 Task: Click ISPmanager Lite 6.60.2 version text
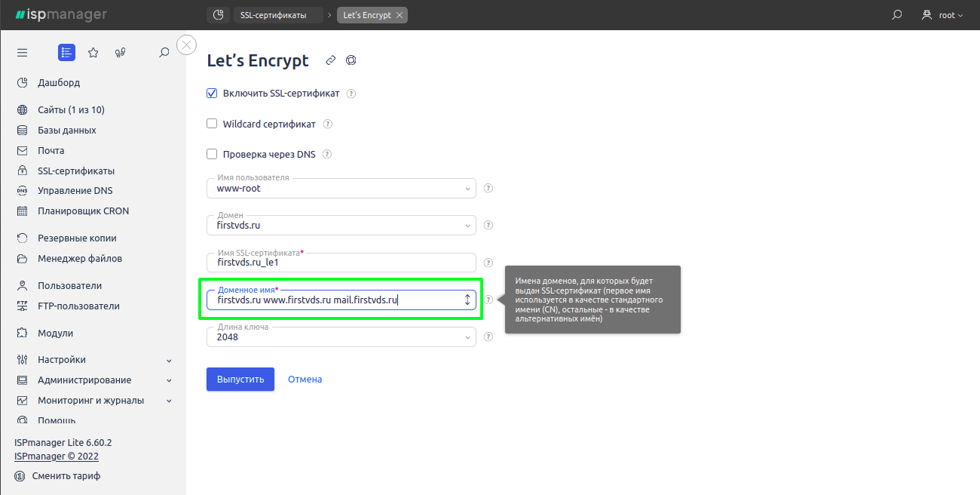[63, 443]
